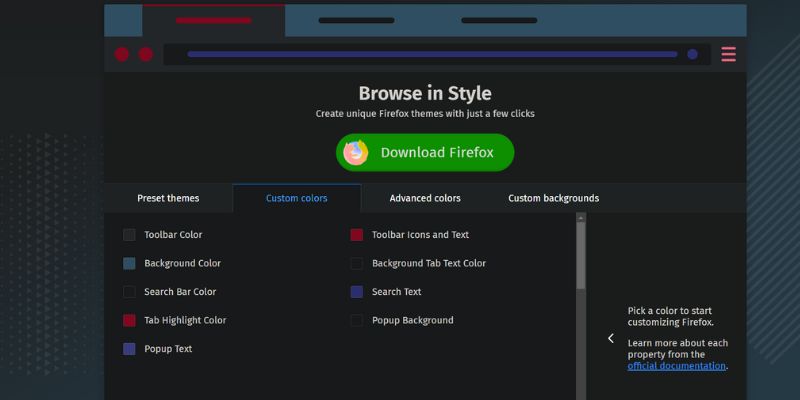Select the Popup Text color swatch
Screen dimensions: 800x400
click(x=129, y=349)
